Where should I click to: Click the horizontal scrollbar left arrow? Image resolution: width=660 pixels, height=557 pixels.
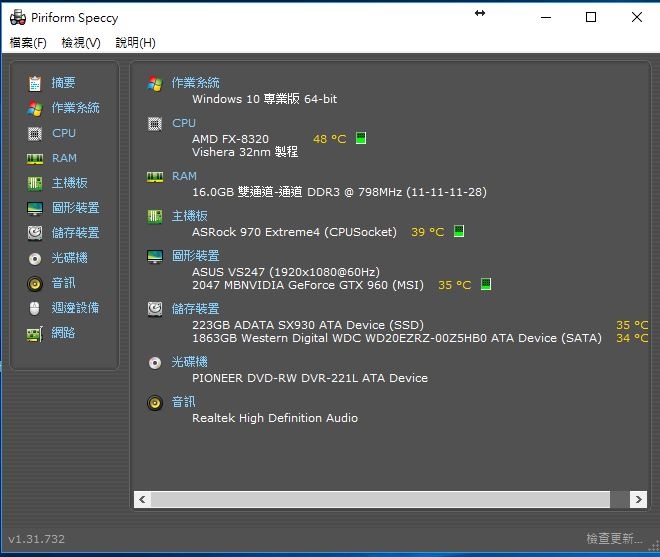[x=142, y=500]
